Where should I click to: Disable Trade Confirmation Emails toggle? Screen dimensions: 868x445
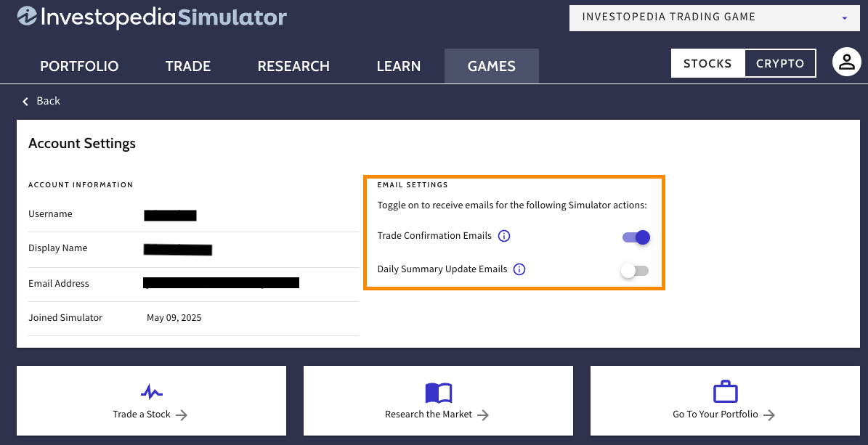(x=636, y=237)
